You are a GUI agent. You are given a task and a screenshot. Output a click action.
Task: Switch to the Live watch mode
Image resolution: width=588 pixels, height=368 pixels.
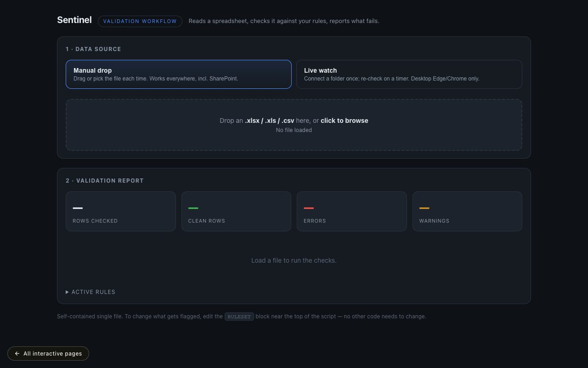[409, 74]
